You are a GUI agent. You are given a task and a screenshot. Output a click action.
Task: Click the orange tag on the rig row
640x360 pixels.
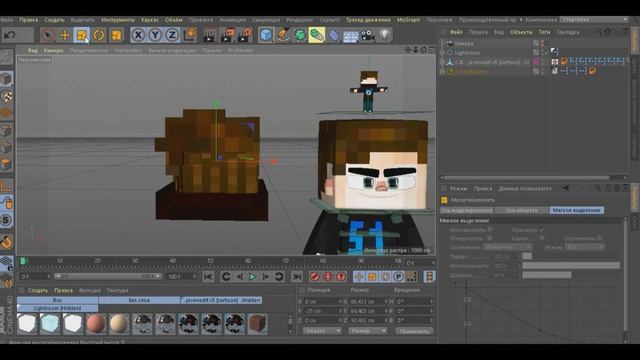point(564,62)
